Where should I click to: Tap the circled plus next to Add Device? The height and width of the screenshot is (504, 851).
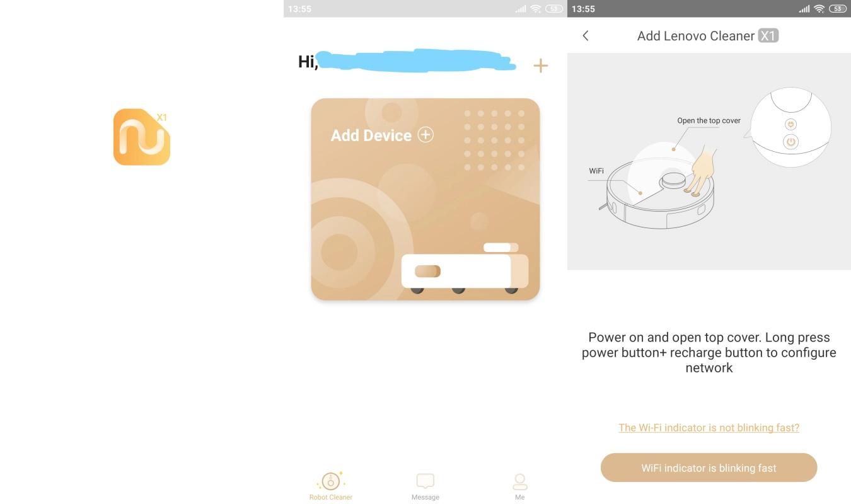coord(426,135)
